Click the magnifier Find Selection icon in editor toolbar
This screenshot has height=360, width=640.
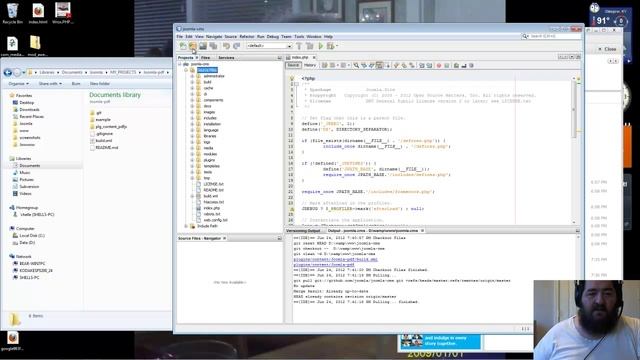click(356, 65)
